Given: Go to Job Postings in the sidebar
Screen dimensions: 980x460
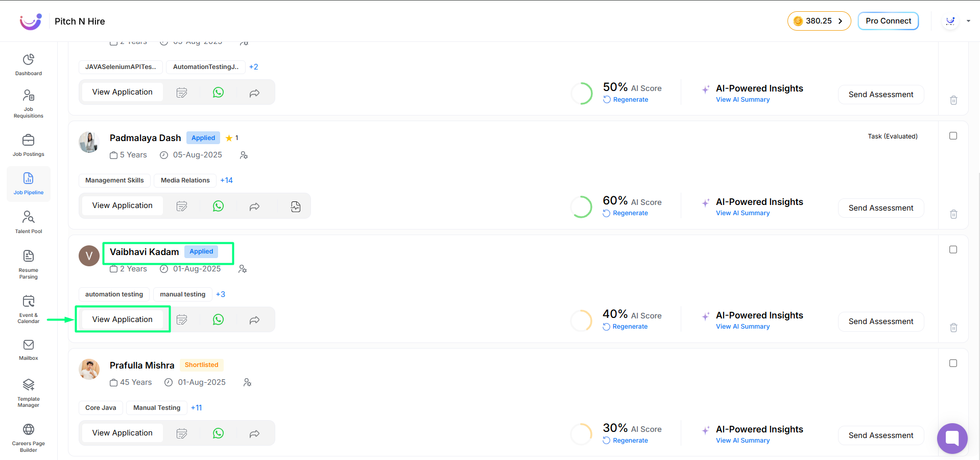Looking at the screenshot, I should (x=29, y=145).
